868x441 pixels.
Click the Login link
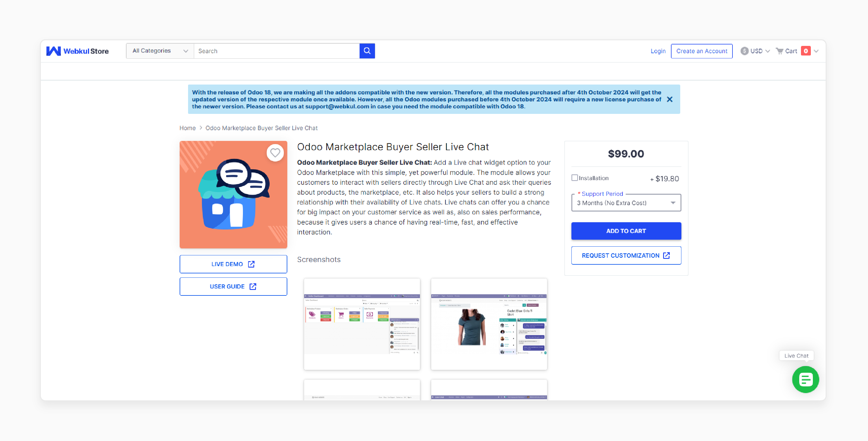pyautogui.click(x=658, y=51)
